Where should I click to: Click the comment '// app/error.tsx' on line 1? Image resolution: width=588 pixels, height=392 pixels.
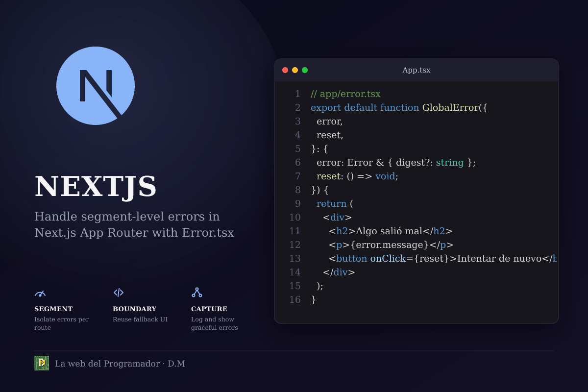(345, 94)
